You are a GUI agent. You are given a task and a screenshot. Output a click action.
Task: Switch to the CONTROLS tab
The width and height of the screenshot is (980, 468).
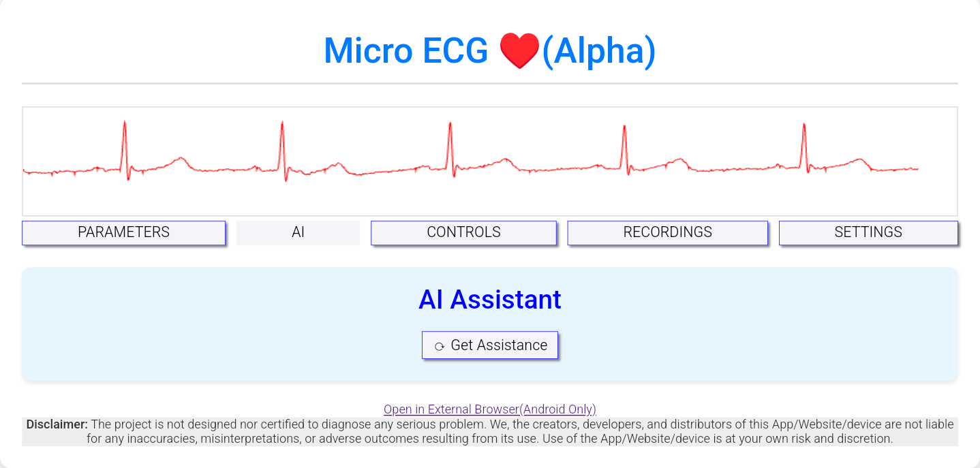pos(463,232)
